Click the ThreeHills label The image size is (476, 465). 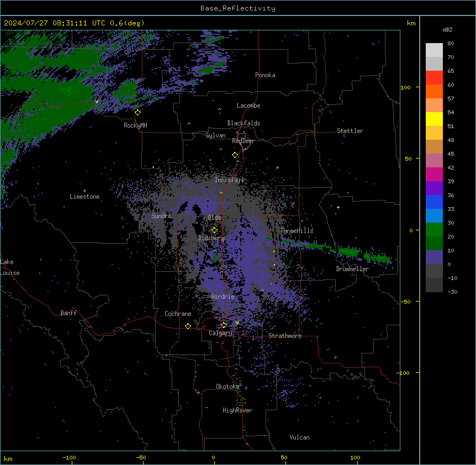pyautogui.click(x=297, y=231)
